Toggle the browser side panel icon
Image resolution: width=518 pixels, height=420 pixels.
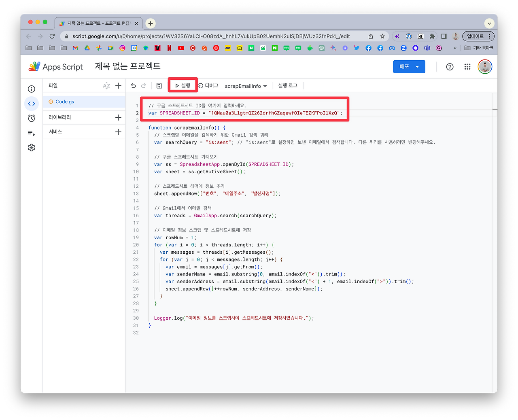444,36
